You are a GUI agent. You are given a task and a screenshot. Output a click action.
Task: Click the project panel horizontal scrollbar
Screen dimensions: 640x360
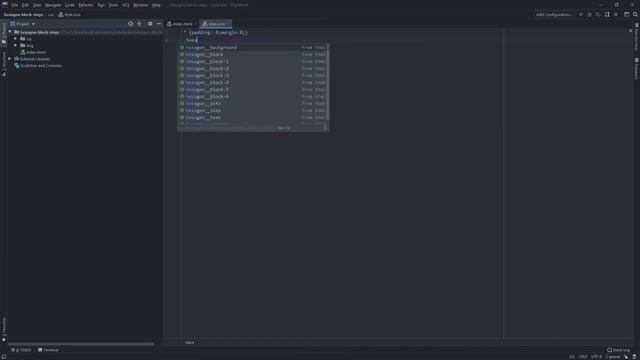[81, 344]
